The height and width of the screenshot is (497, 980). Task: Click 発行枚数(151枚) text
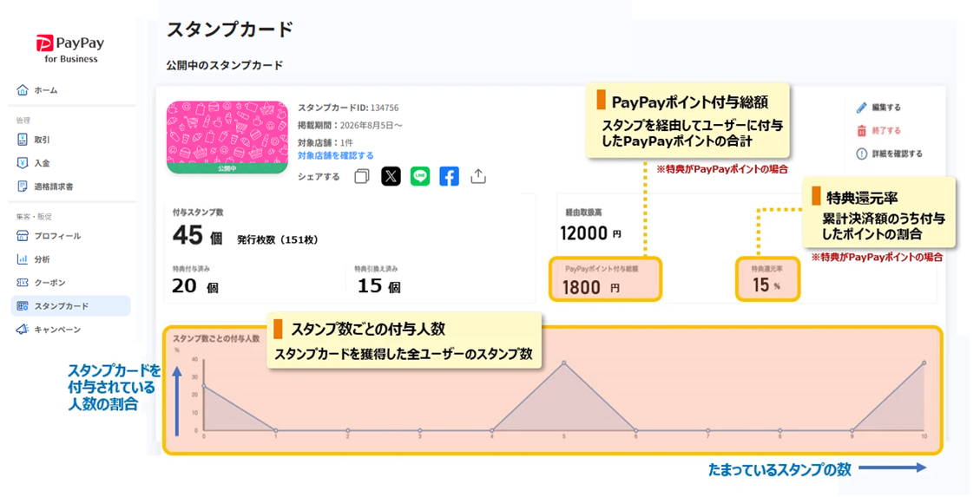click(278, 239)
